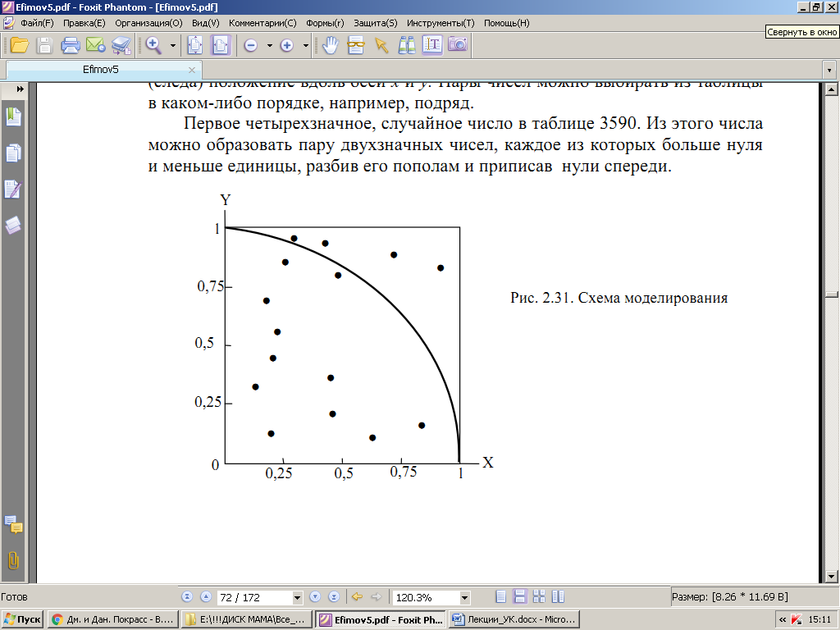The width and height of the screenshot is (840, 630).
Task: Click the zoom level field 120.3%
Action: pyautogui.click(x=427, y=597)
